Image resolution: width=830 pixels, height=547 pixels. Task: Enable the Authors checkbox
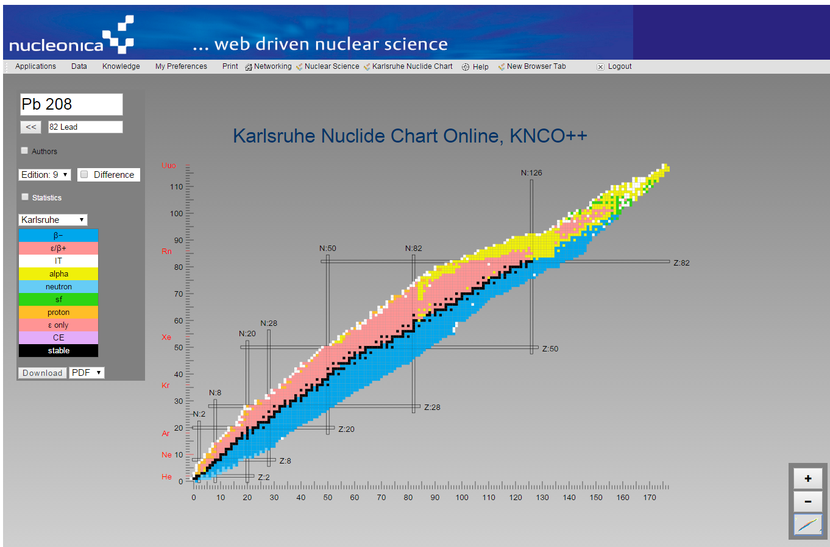tap(24, 151)
